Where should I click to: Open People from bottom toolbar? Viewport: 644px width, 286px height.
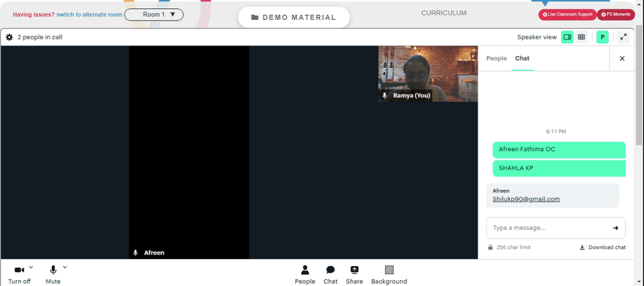tap(305, 275)
